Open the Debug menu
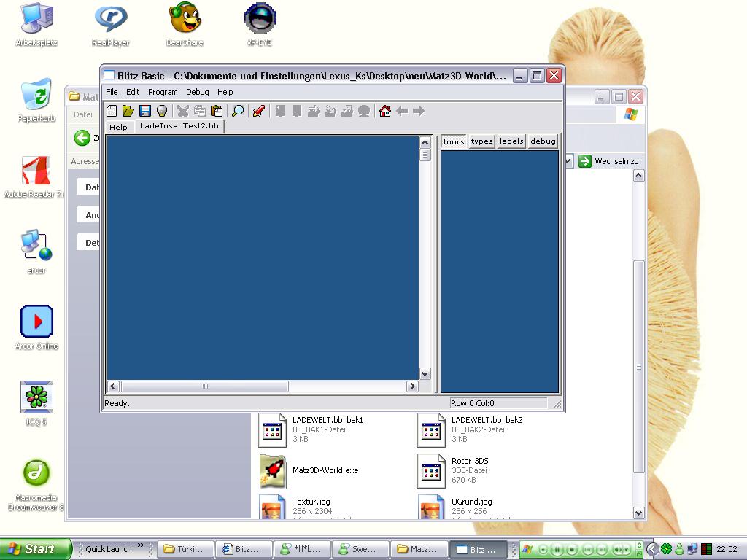The image size is (747, 560). coord(197,92)
